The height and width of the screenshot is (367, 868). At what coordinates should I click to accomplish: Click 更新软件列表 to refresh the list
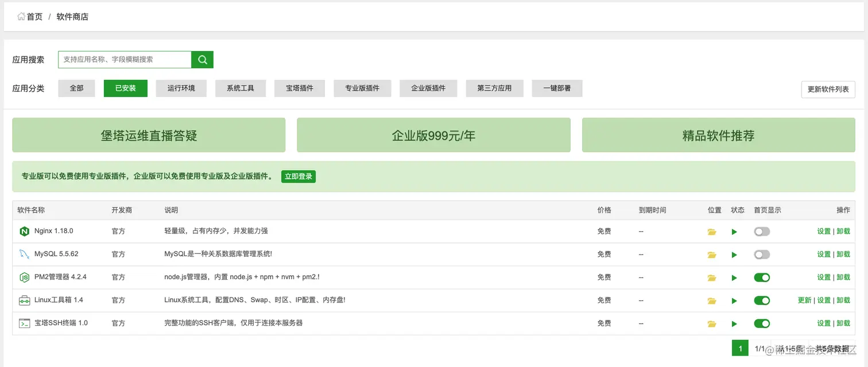tap(828, 89)
